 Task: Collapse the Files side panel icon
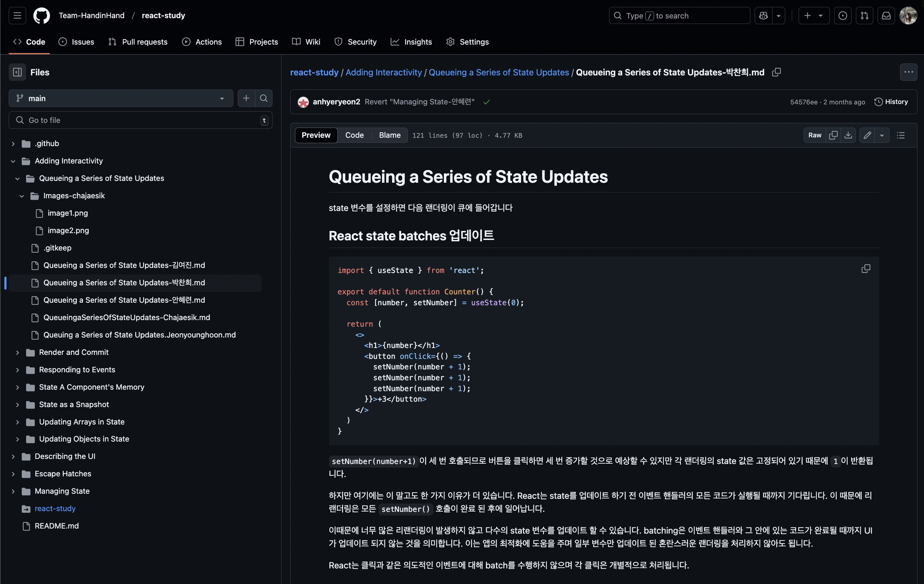[x=17, y=72]
